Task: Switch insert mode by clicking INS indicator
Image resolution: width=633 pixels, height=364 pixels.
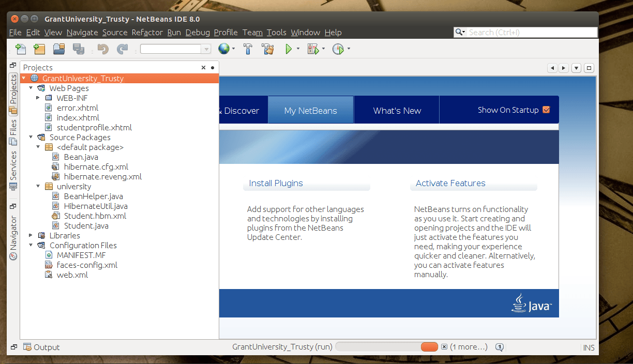Action: click(589, 347)
